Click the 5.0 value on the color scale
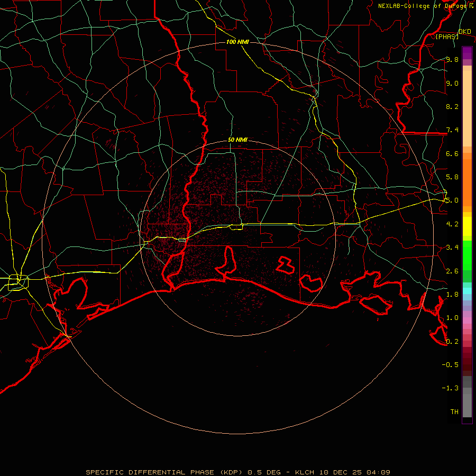Image resolution: width=476 pixels, height=476 pixels. tap(452, 200)
